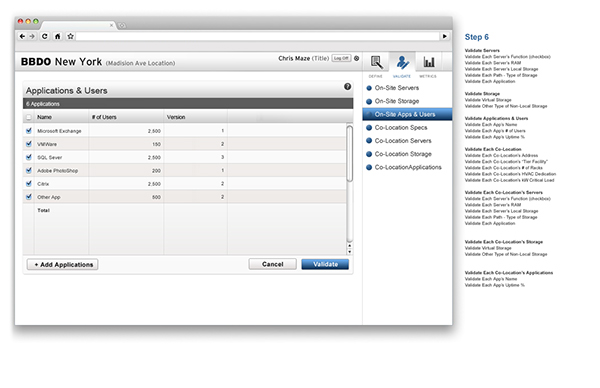The height and width of the screenshot is (388, 600).
Task: Uncheck the SQL Sever row checkbox
Action: [29, 157]
